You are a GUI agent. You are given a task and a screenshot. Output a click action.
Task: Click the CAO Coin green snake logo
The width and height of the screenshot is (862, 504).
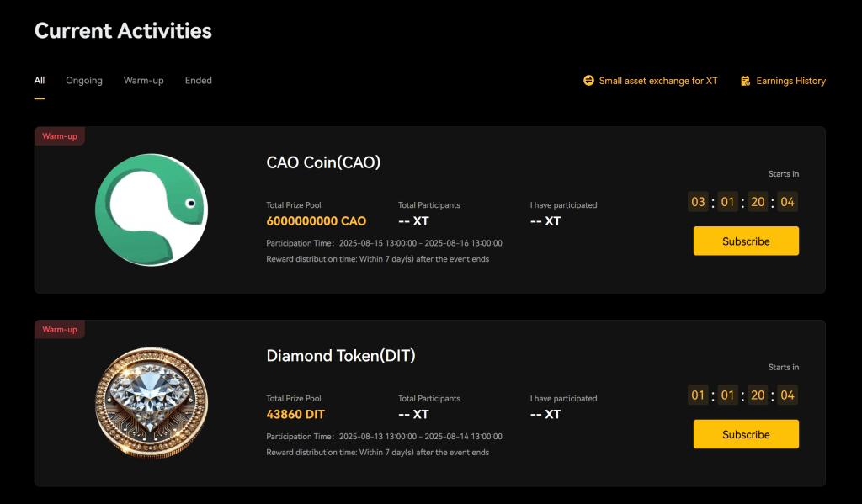click(x=151, y=210)
